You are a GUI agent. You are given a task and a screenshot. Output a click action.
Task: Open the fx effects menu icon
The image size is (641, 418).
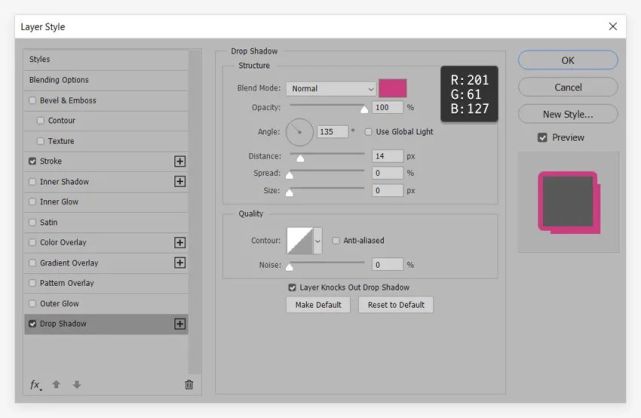tap(36, 385)
